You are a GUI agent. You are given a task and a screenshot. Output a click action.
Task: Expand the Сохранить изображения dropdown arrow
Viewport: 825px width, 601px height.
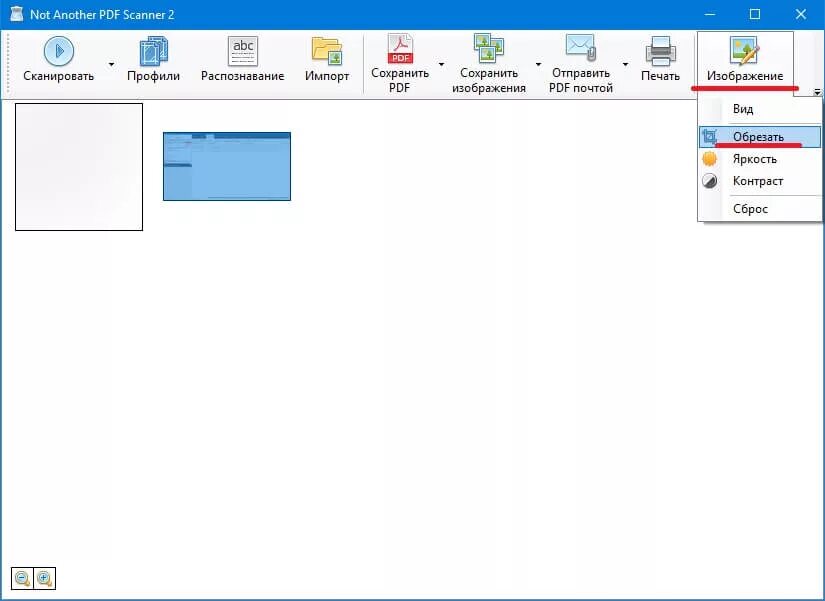point(538,64)
